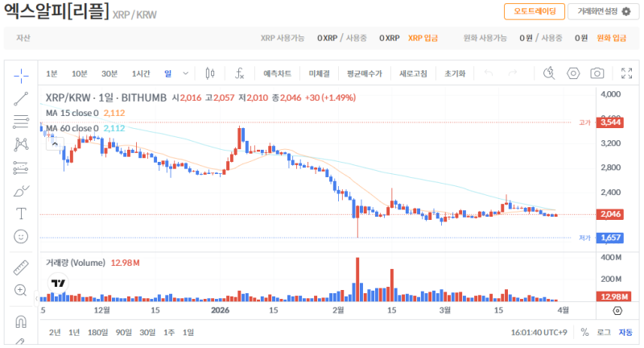
Task: Open chart settings hexagon icon
Action: (x=573, y=73)
